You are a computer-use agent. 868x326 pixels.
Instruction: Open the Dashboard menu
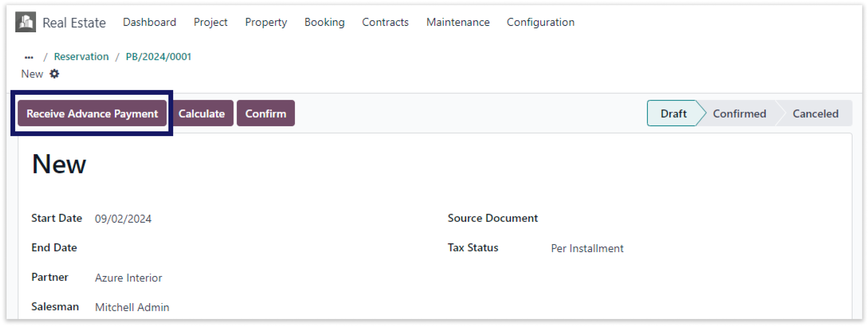[149, 22]
